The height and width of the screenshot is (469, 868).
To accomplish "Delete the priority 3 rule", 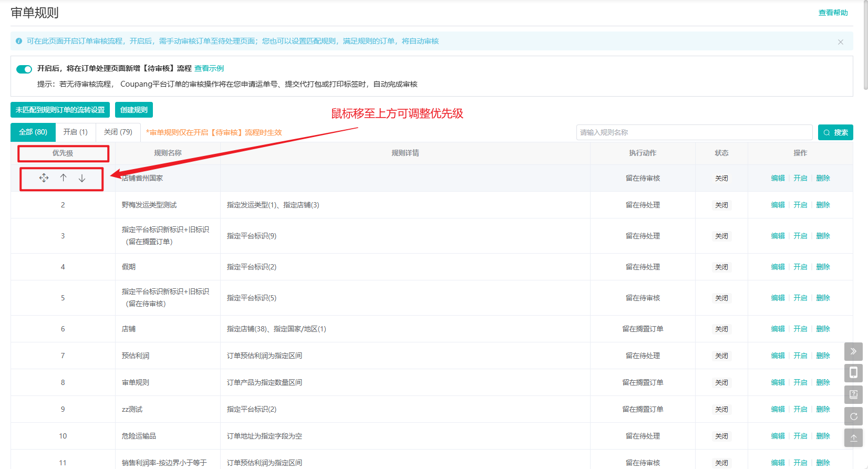I will tap(823, 236).
